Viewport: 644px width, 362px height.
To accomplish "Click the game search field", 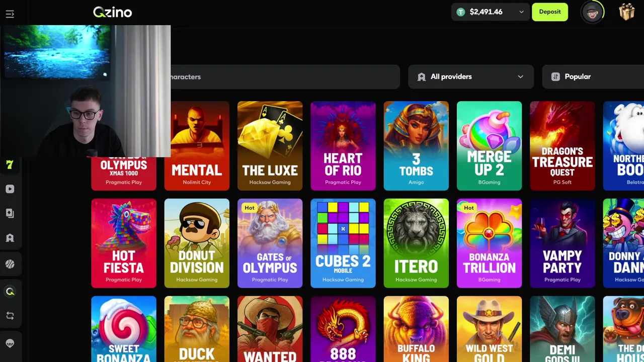I will pyautogui.click(x=285, y=77).
